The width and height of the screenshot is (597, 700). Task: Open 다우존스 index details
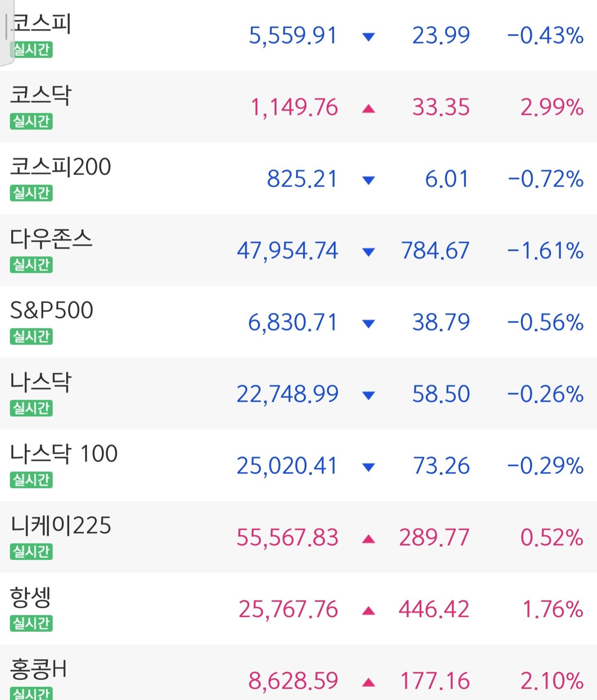(298, 250)
